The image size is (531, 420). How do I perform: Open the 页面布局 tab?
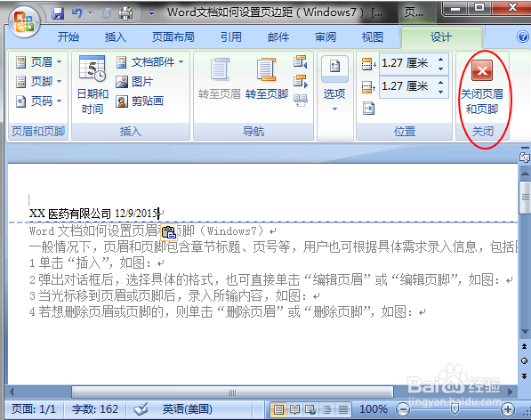coord(173,36)
